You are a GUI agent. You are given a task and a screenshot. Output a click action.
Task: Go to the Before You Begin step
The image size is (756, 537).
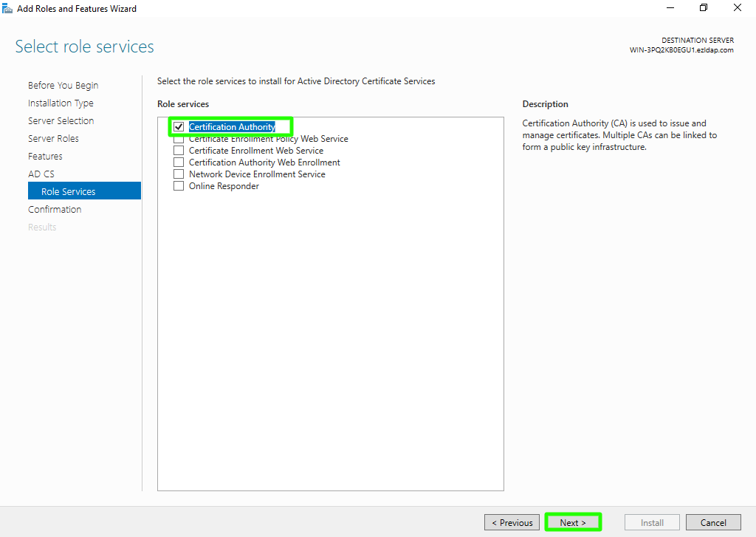click(x=63, y=86)
